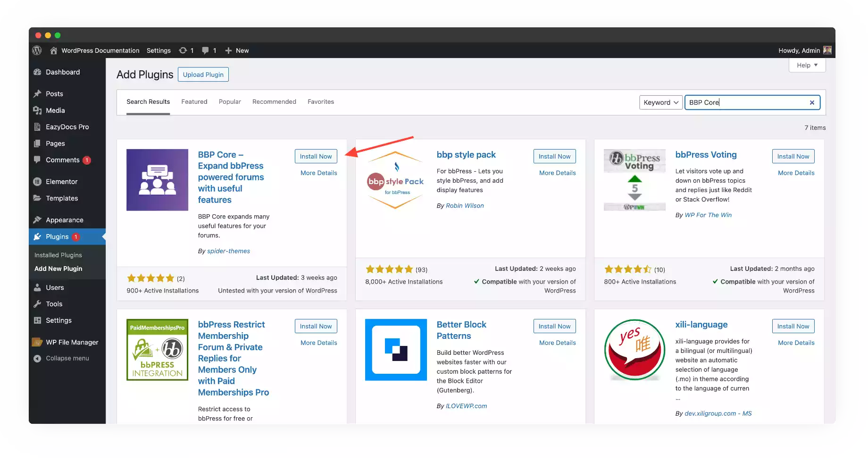Open the WP File Manager menu

pyautogui.click(x=72, y=342)
